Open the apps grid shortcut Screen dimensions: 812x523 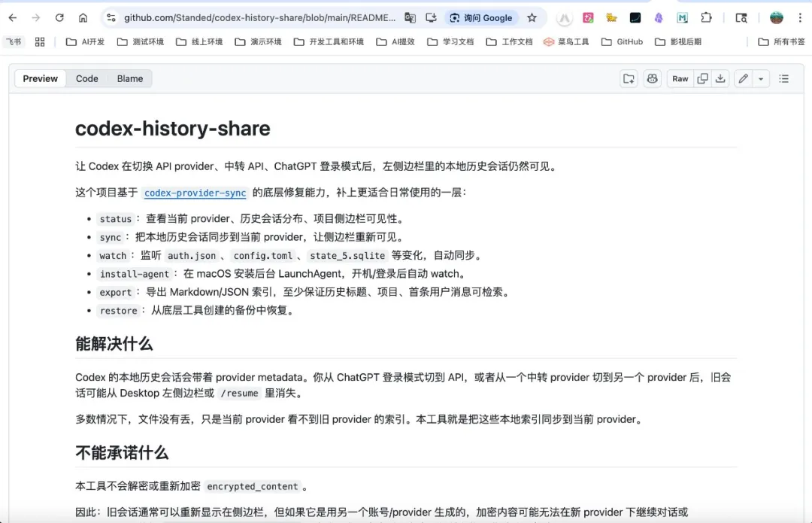40,41
